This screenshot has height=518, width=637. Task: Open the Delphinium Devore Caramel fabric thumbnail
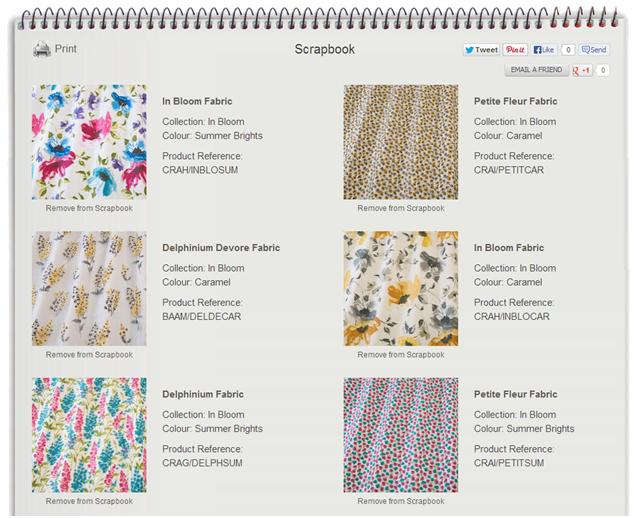click(x=89, y=288)
